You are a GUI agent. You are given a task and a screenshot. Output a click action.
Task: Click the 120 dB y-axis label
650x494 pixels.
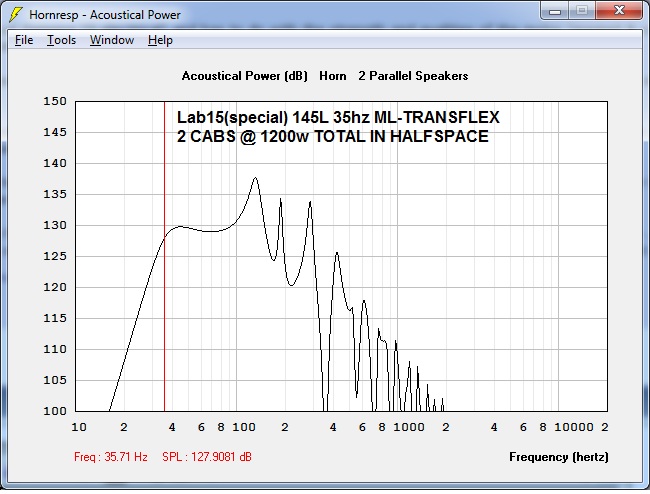[x=55, y=287]
